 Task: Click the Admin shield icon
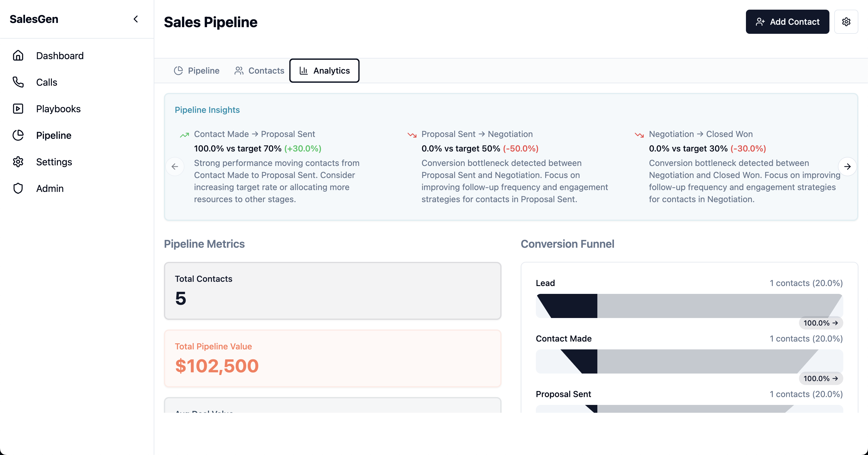click(x=18, y=188)
